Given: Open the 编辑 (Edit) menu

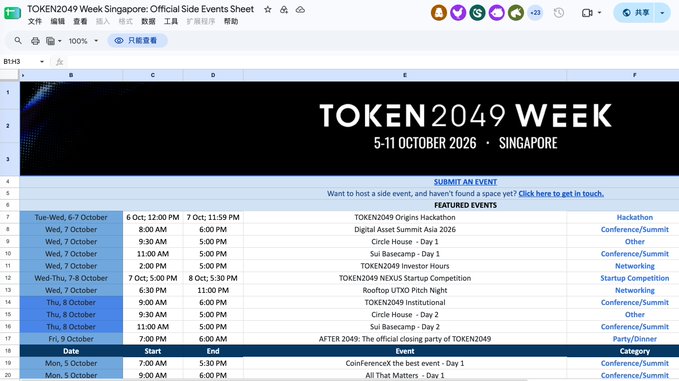Looking at the screenshot, I should click(57, 21).
